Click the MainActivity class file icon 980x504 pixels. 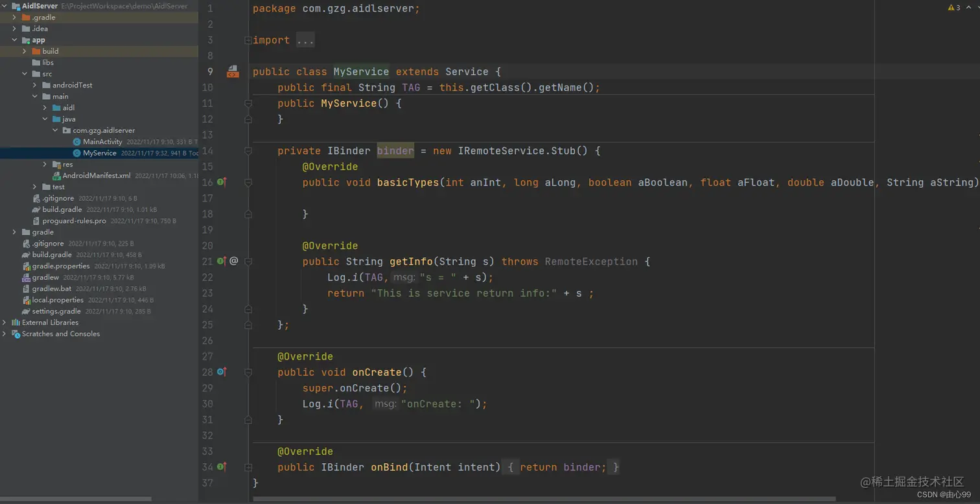tap(76, 142)
